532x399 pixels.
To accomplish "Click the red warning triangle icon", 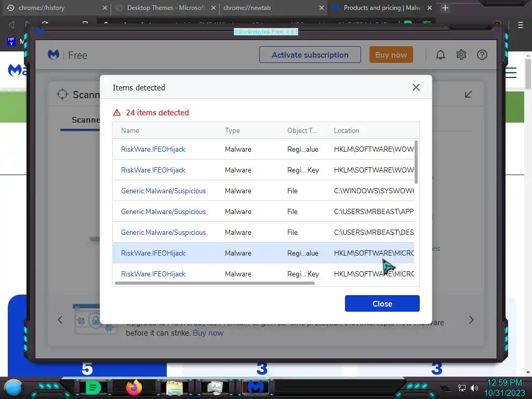I will coord(117,113).
